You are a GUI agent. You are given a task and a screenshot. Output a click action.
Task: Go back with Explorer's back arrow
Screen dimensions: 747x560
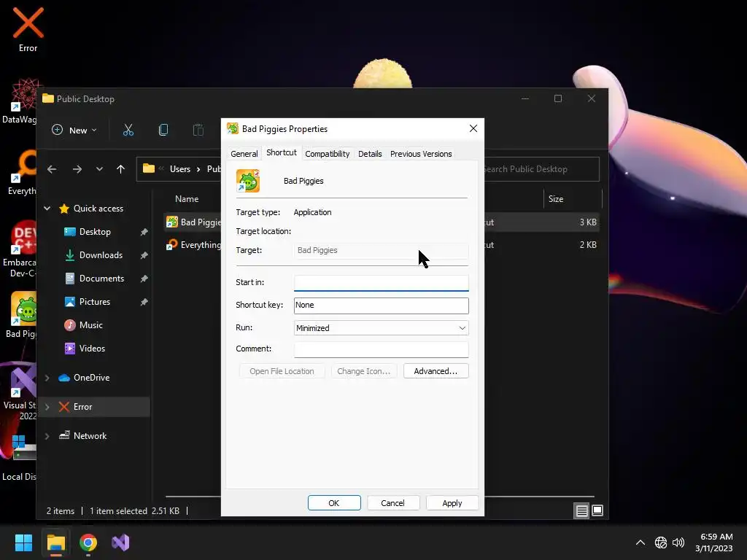click(52, 169)
